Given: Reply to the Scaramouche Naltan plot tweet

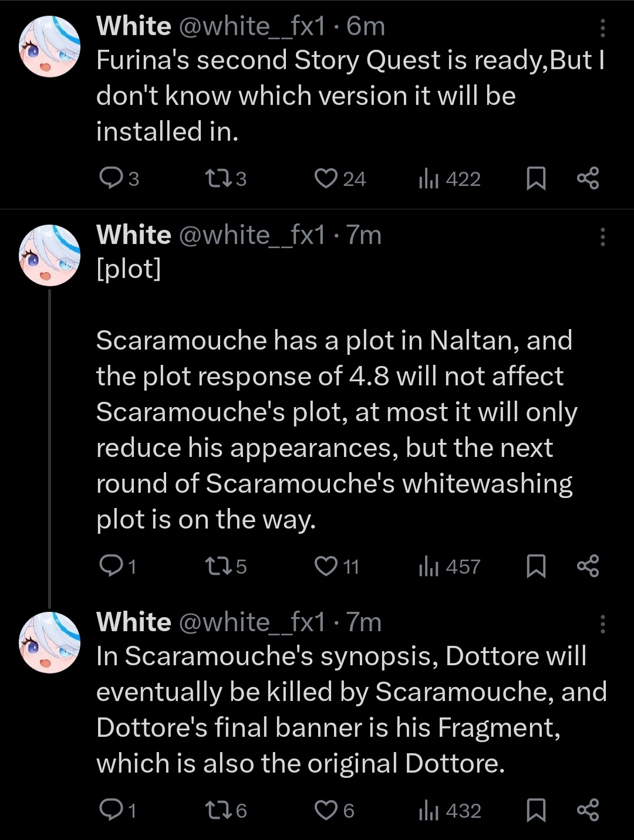Looking at the screenshot, I should [110, 566].
